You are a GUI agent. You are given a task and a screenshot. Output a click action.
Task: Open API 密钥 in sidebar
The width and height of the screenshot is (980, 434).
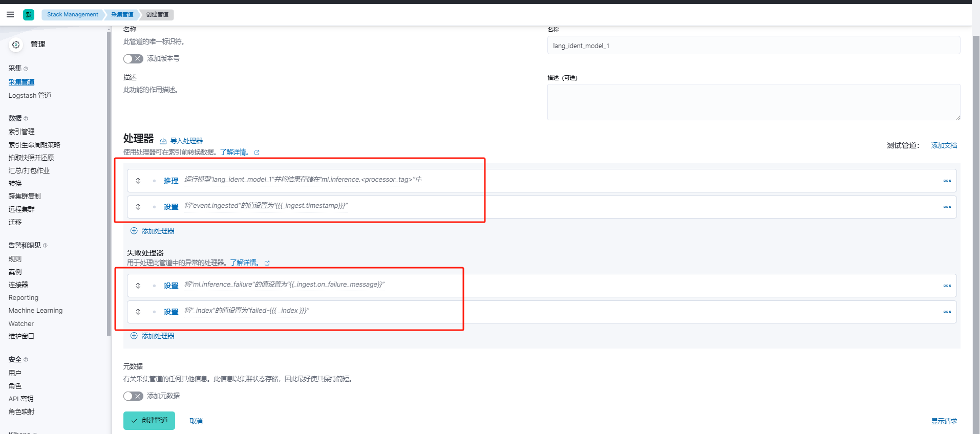pos(21,399)
